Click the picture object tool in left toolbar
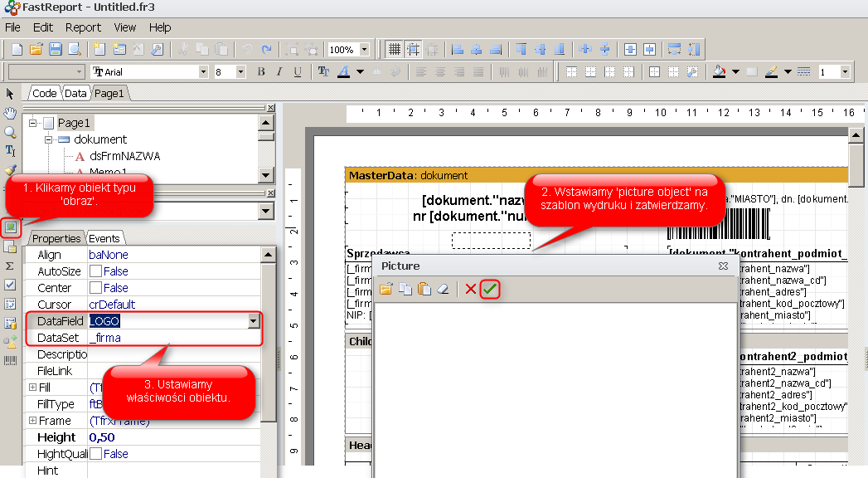The width and height of the screenshot is (868, 478). [11, 227]
